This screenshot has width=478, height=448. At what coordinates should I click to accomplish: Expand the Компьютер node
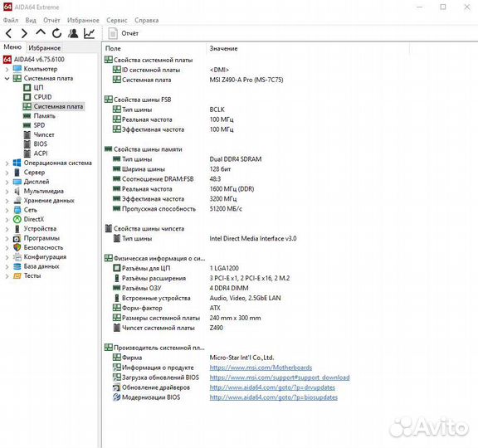point(7,69)
